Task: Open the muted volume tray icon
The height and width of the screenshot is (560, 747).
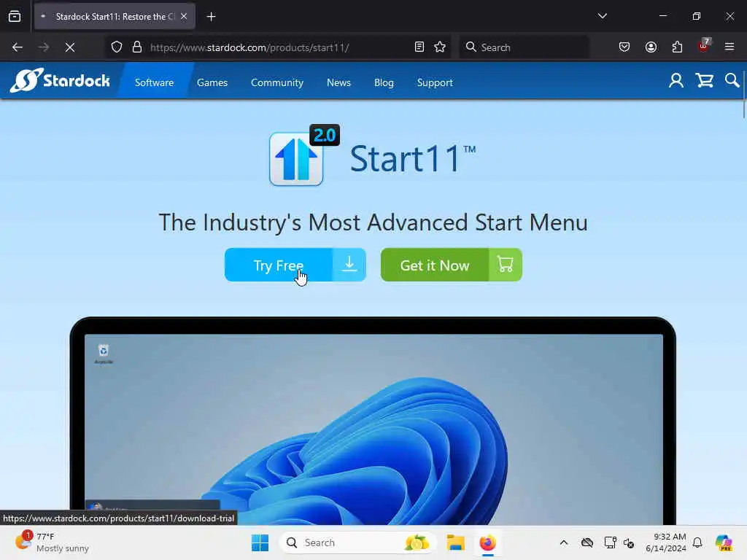Action: pyautogui.click(x=629, y=542)
